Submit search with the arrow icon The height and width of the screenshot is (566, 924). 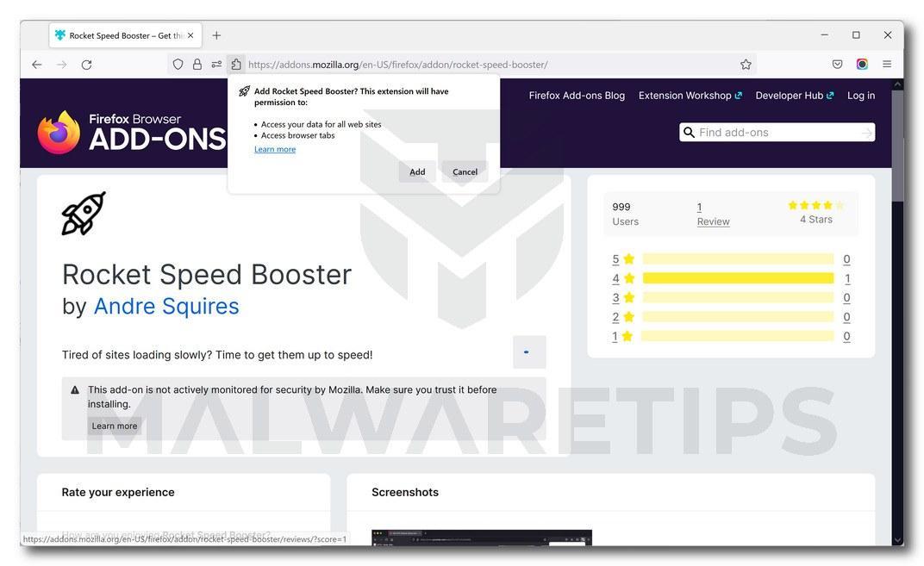pos(866,134)
